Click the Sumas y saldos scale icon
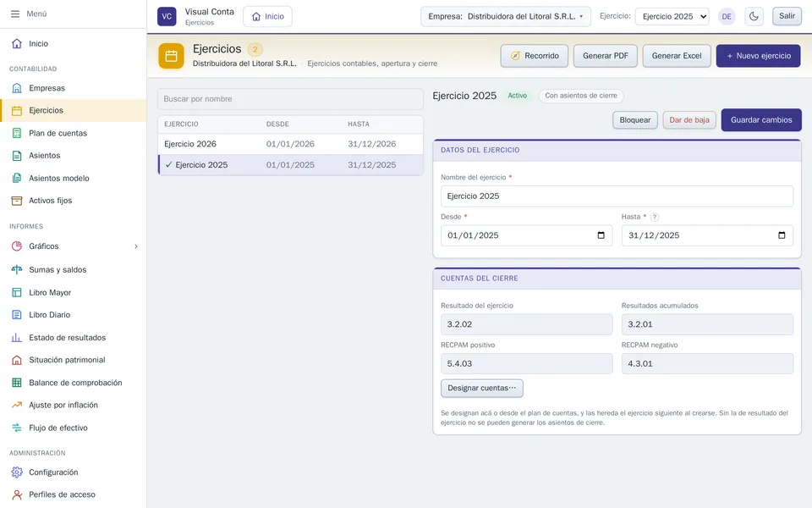Image resolution: width=812 pixels, height=508 pixels. click(x=17, y=269)
